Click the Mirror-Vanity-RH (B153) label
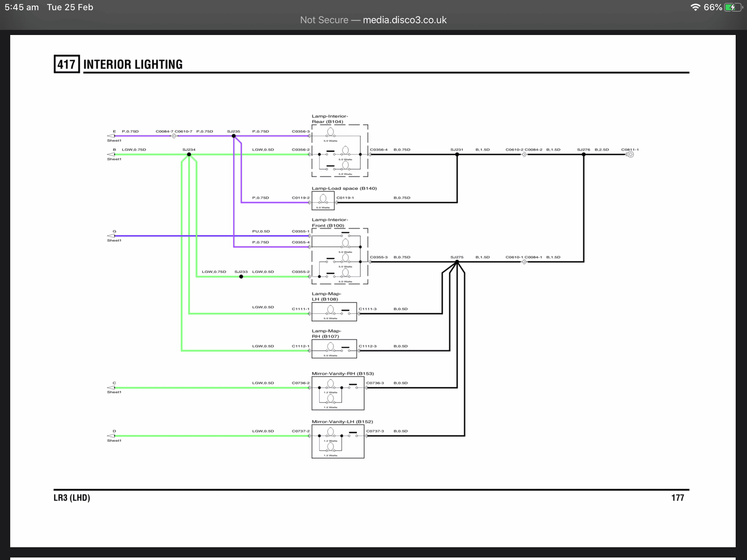This screenshot has width=747, height=560. click(343, 374)
